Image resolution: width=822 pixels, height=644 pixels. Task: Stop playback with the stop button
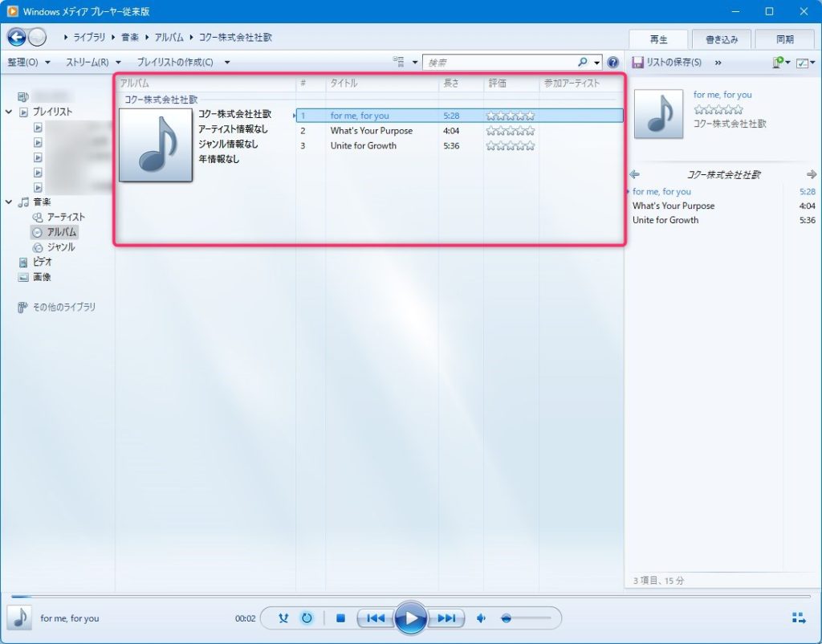(340, 618)
